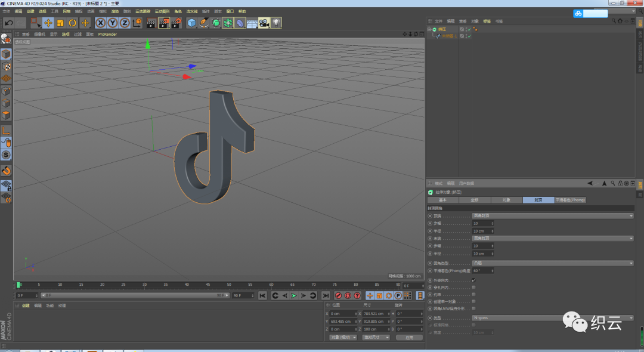
Task: Open the green Array modeling objects icon
Action: click(x=228, y=23)
